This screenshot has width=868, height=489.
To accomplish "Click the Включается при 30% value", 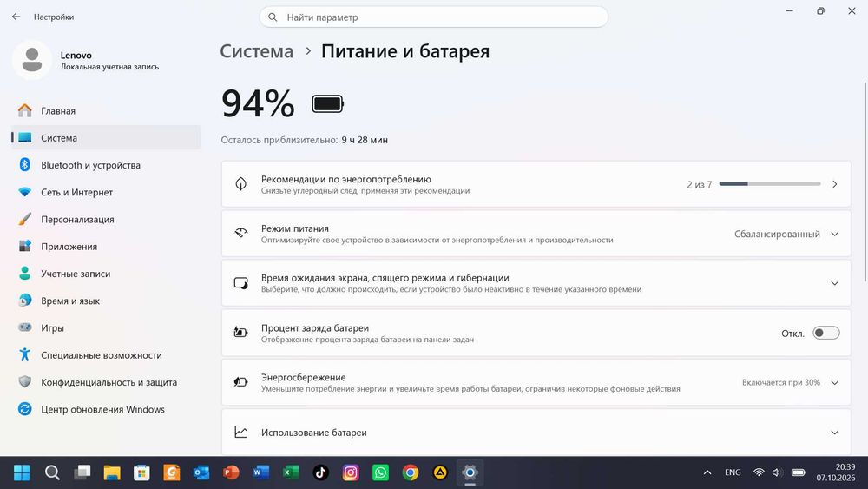I will coord(781,383).
